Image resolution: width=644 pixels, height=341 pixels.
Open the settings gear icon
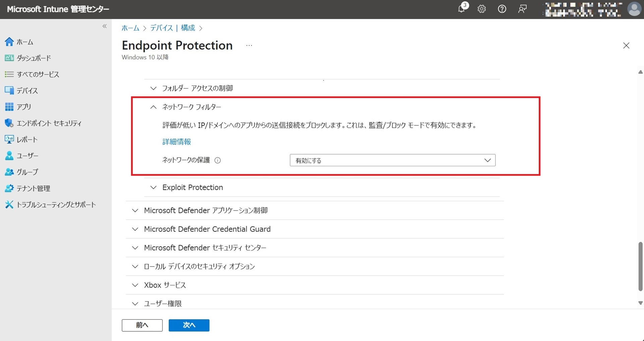482,9
